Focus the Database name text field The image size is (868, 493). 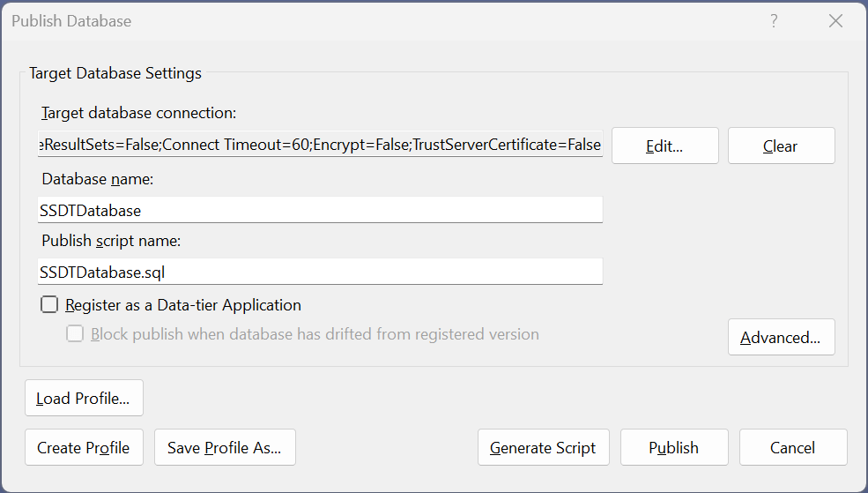321,210
